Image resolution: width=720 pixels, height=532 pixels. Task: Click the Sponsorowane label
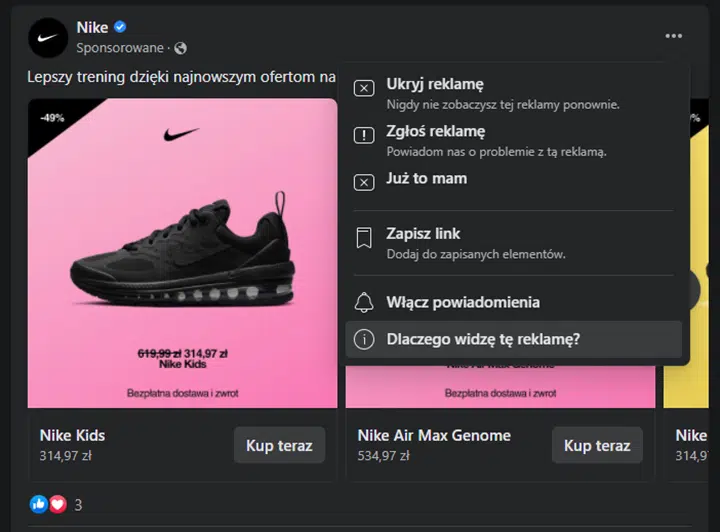click(120, 48)
